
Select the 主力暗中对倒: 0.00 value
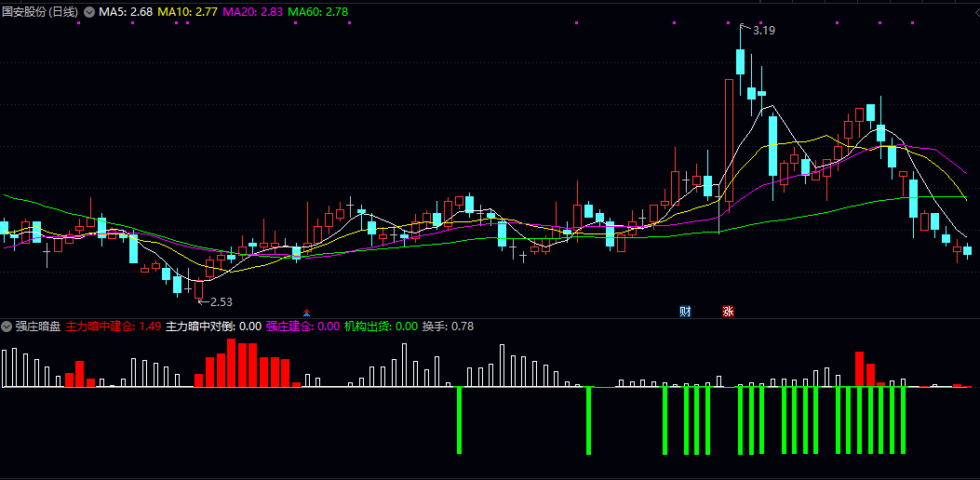pyautogui.click(x=213, y=326)
